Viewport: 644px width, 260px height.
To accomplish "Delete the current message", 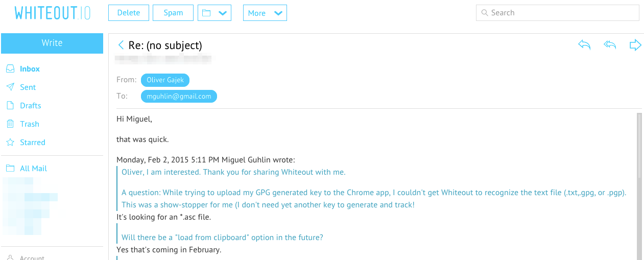I will [129, 13].
